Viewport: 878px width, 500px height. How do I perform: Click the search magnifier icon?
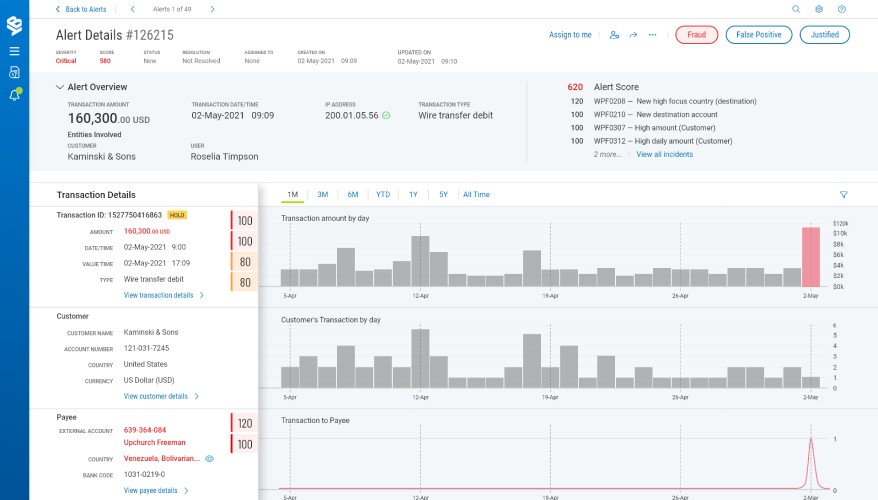click(x=796, y=9)
